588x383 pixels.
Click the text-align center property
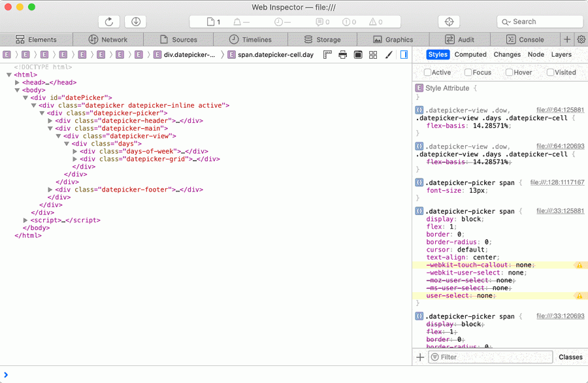coord(463,258)
